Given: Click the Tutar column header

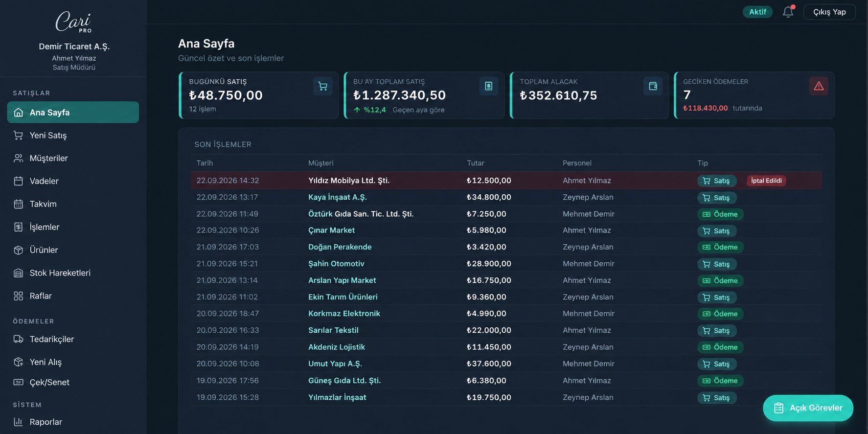Looking at the screenshot, I should click(475, 163).
